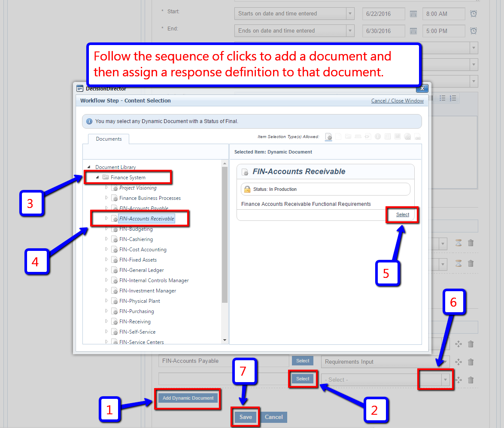
Task: Click the End date field 6/30/2016
Action: click(x=383, y=31)
